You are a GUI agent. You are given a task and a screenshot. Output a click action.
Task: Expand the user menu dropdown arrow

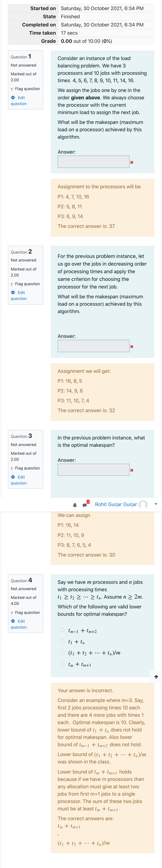(x=156, y=504)
